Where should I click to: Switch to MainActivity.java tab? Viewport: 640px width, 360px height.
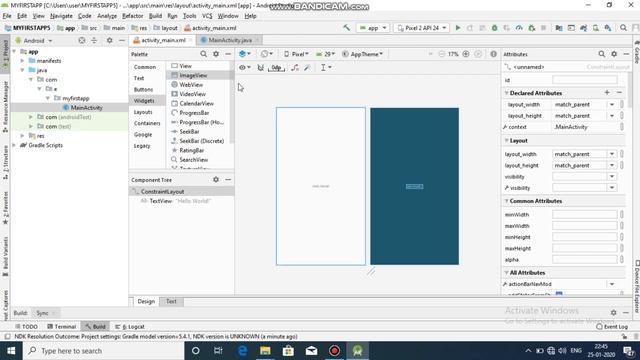click(230, 40)
